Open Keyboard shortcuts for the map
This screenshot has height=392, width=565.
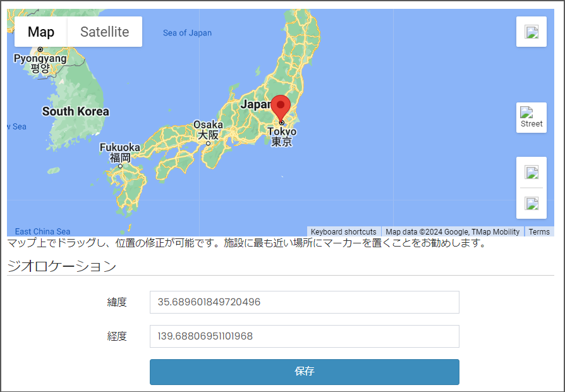tap(343, 231)
